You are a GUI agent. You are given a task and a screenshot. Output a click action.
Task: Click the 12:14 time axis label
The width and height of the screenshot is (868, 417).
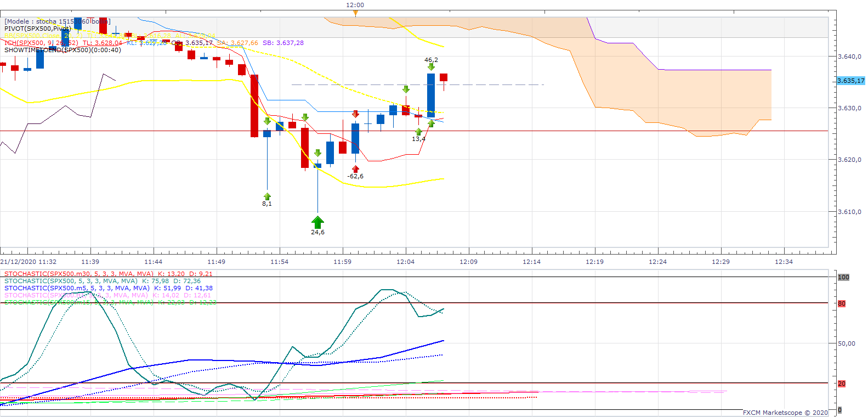pyautogui.click(x=532, y=262)
